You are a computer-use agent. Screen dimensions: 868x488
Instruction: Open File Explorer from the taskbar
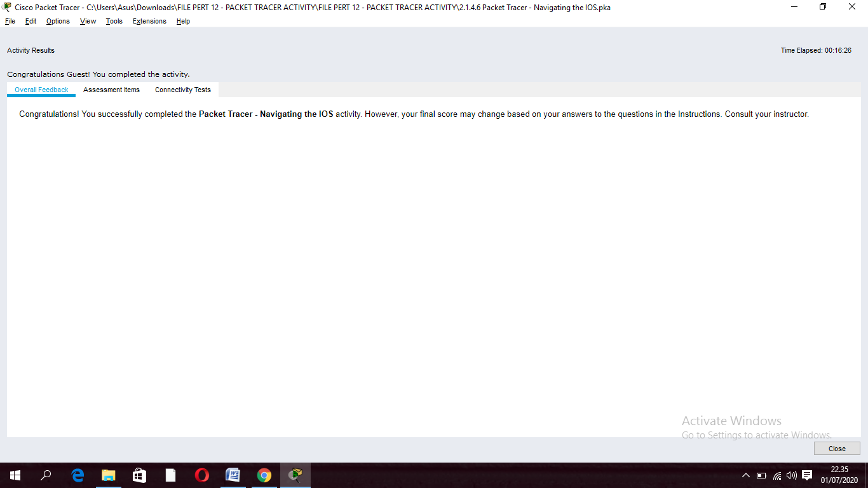tap(109, 475)
